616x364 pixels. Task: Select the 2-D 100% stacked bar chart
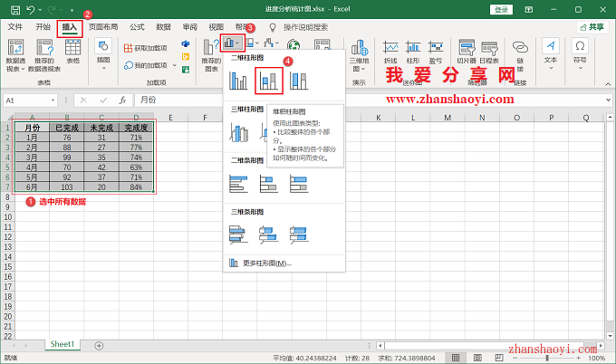tap(299, 184)
